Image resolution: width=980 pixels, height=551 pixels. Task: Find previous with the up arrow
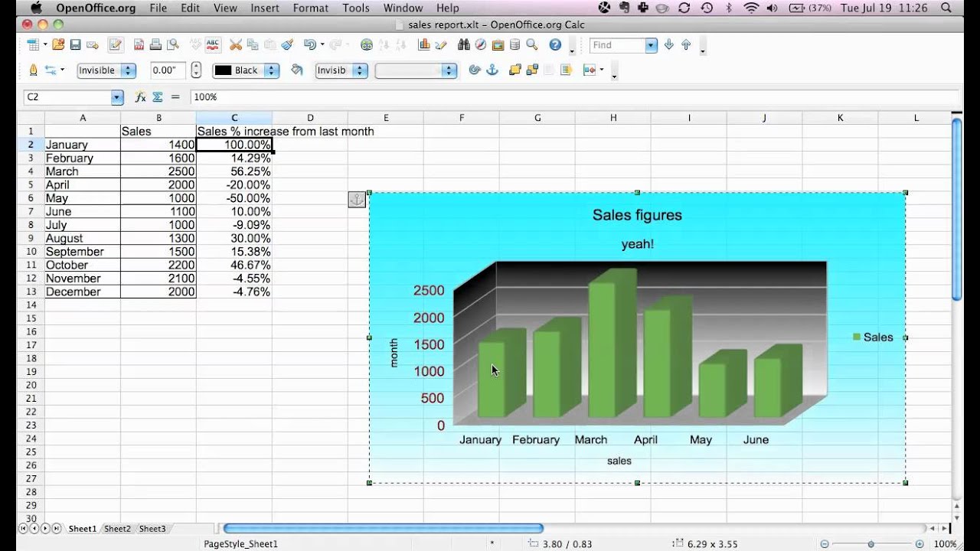click(x=685, y=45)
